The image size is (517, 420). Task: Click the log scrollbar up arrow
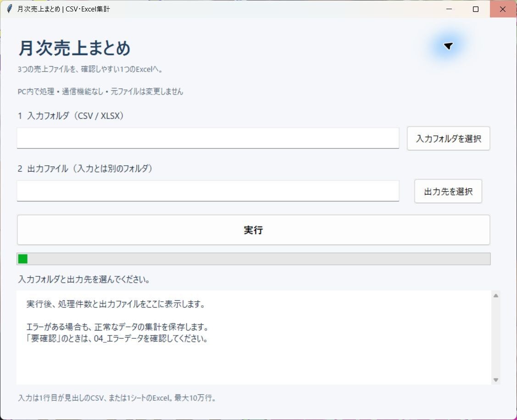point(495,296)
